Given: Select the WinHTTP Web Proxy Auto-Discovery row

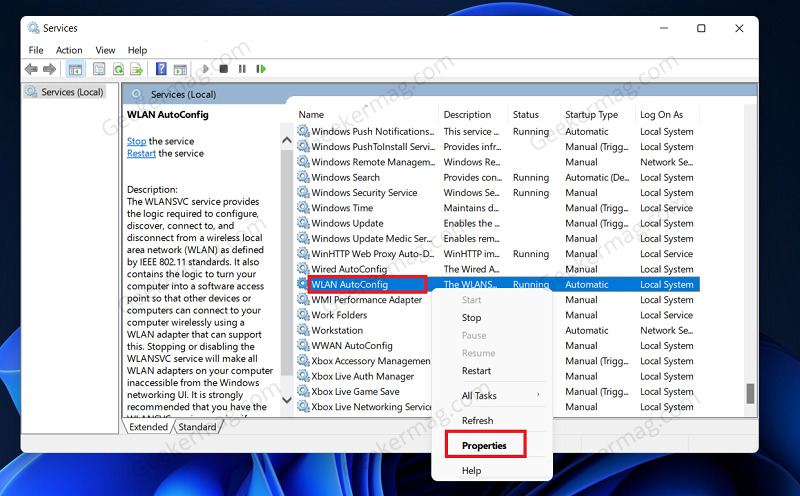Looking at the screenshot, I should click(498, 254).
